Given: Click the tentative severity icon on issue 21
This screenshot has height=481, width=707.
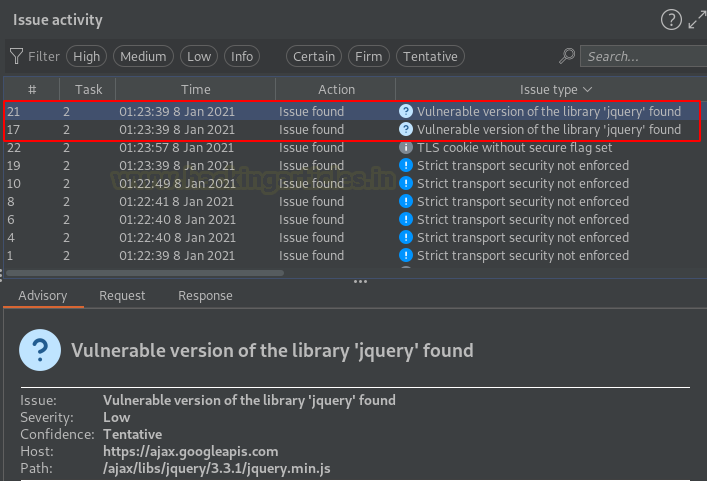Looking at the screenshot, I should point(406,111).
